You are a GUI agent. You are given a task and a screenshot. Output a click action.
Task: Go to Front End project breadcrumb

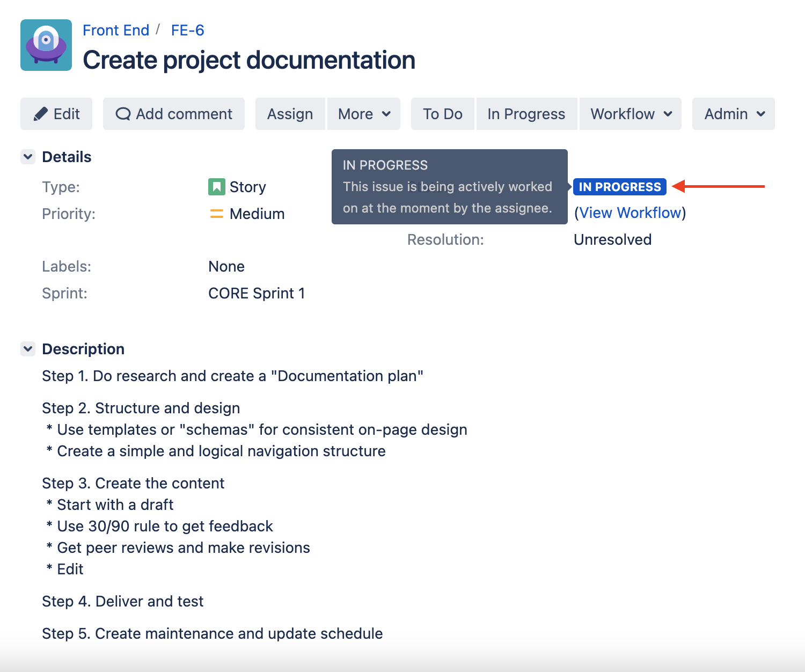click(116, 30)
